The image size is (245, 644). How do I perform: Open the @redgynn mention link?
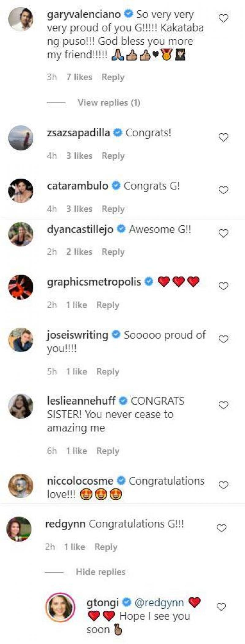tap(159, 602)
